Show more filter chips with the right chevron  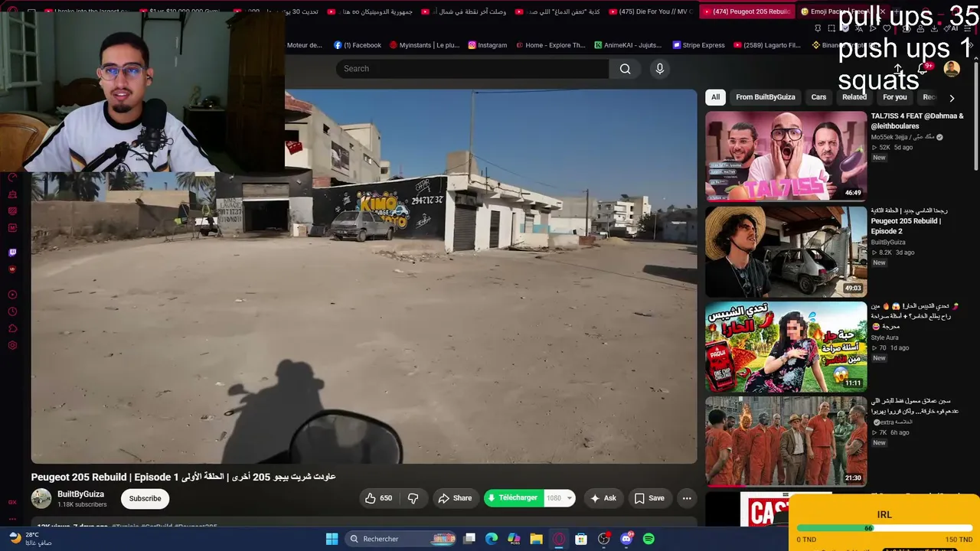pyautogui.click(x=952, y=98)
